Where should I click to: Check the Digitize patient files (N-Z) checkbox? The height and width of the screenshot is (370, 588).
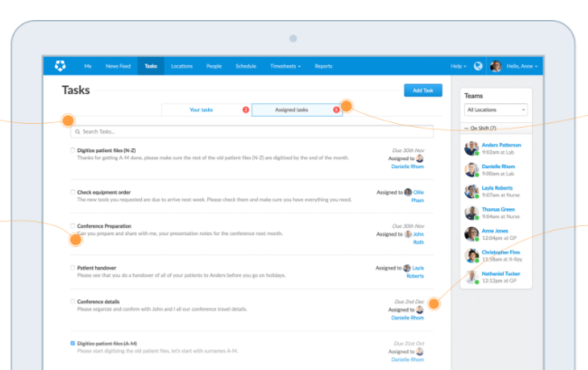(72, 150)
